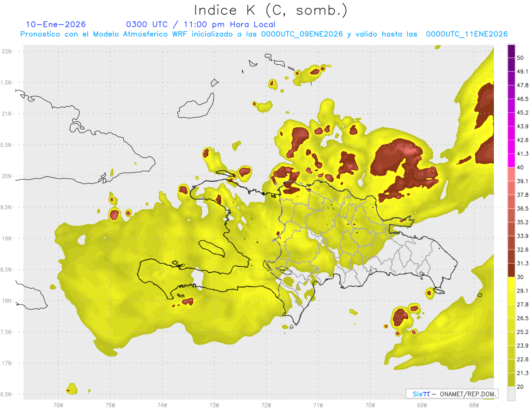Click the "70W" longitude label
The height and width of the screenshot is (411, 532).
tap(370, 405)
